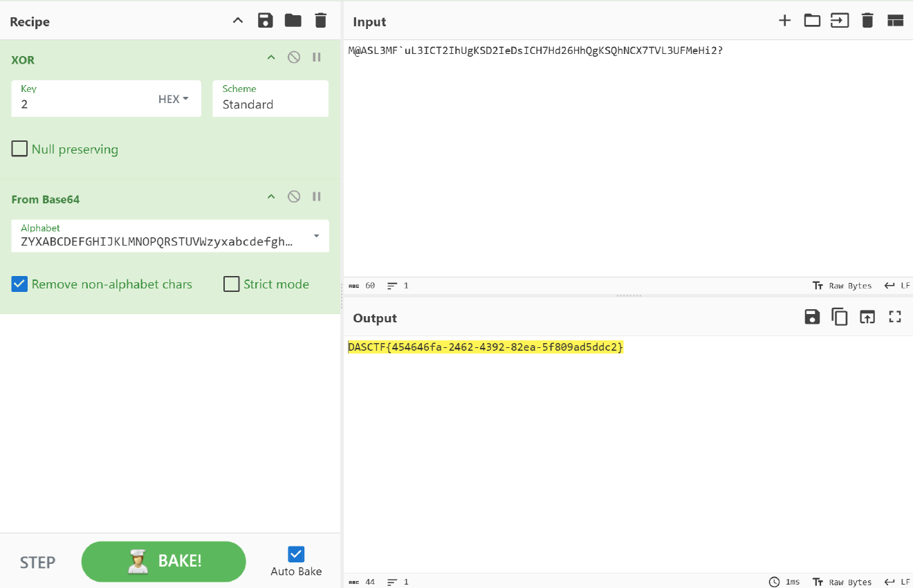
Task: Collapse the XOR operation
Action: coord(270,57)
